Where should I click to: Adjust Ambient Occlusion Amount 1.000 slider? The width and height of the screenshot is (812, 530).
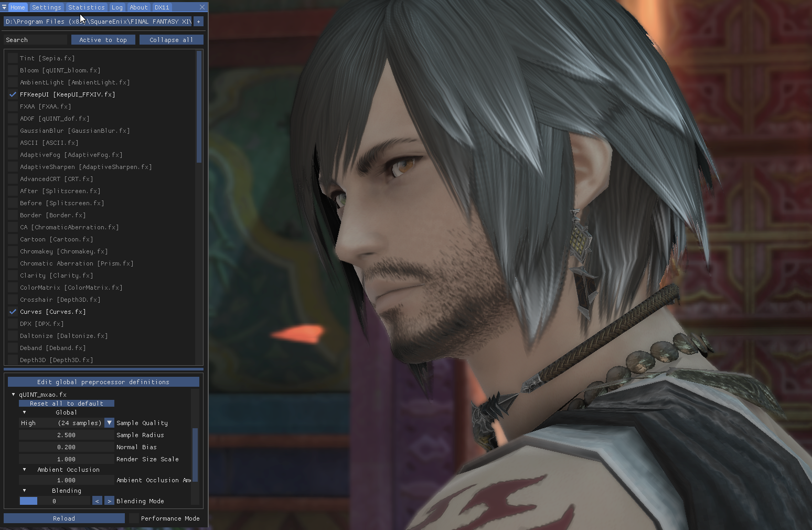click(x=67, y=480)
